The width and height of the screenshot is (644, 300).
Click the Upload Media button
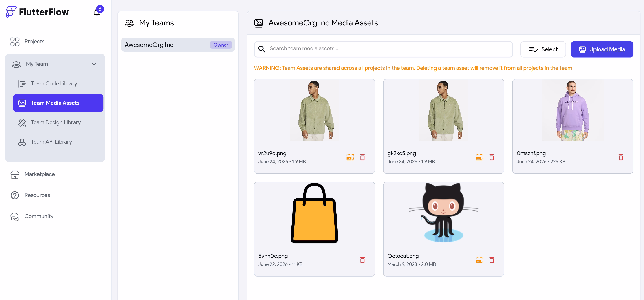(x=602, y=49)
